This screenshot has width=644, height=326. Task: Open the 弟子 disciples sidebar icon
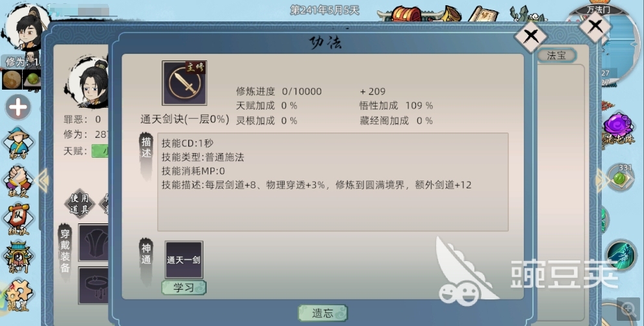tap(18, 143)
